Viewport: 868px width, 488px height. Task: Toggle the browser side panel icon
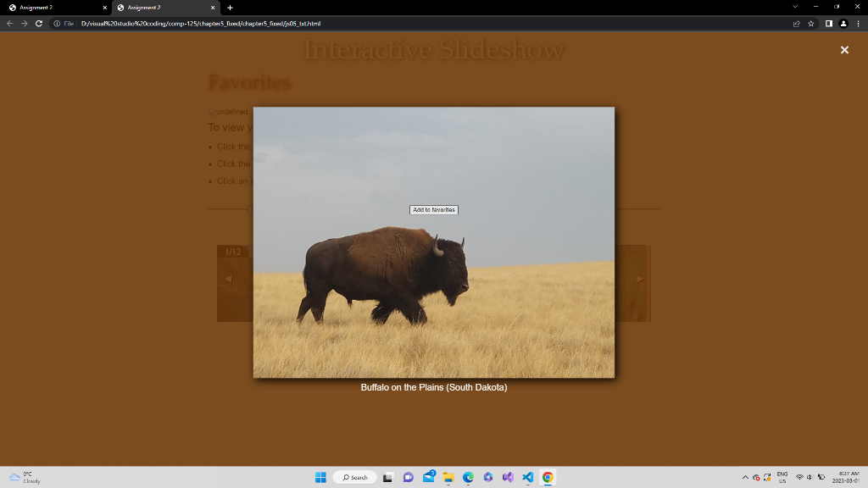click(x=828, y=24)
